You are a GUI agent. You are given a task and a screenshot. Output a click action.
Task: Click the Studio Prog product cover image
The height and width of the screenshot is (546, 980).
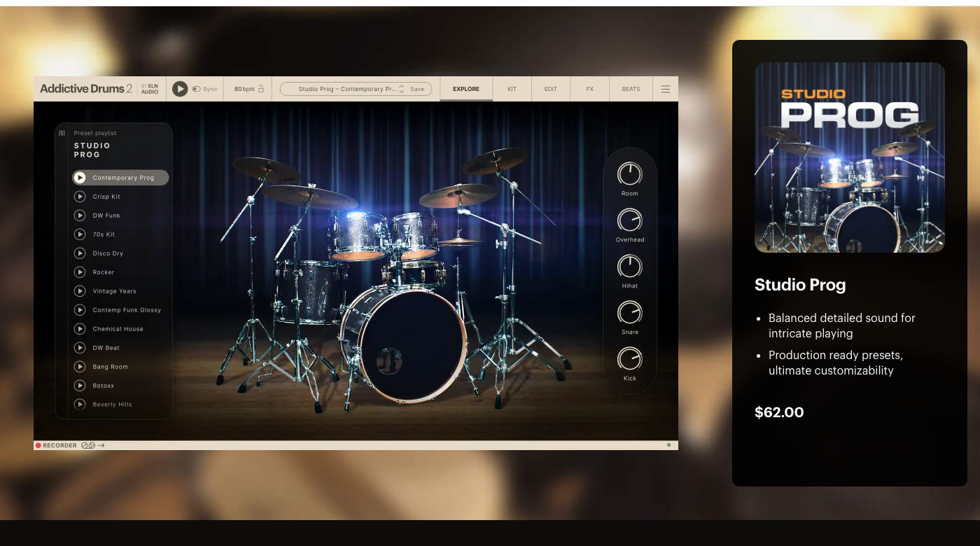click(850, 157)
